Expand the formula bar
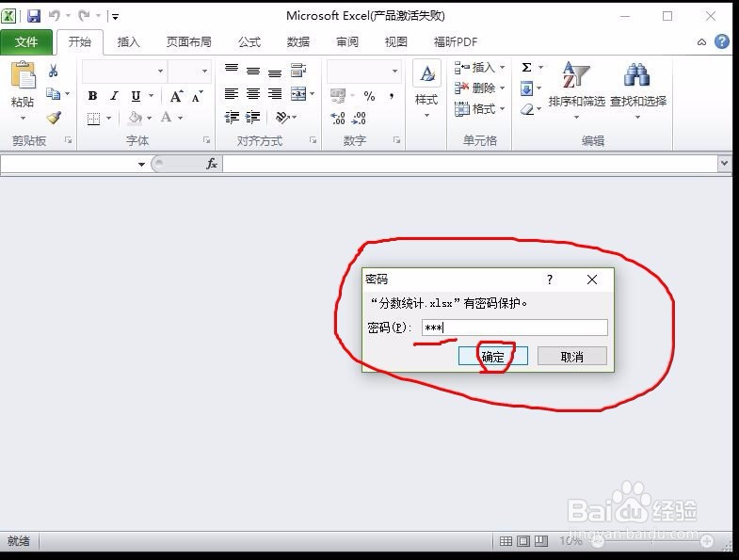This screenshot has width=739, height=560. point(724,163)
